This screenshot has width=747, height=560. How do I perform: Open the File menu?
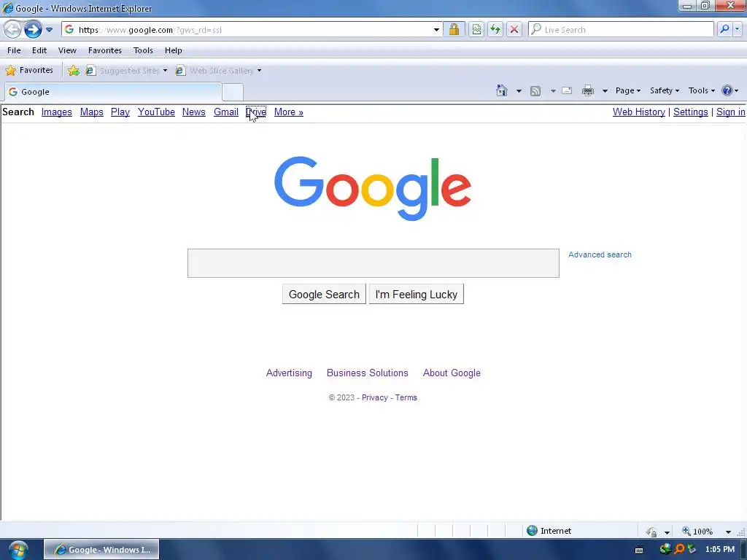pyautogui.click(x=14, y=50)
